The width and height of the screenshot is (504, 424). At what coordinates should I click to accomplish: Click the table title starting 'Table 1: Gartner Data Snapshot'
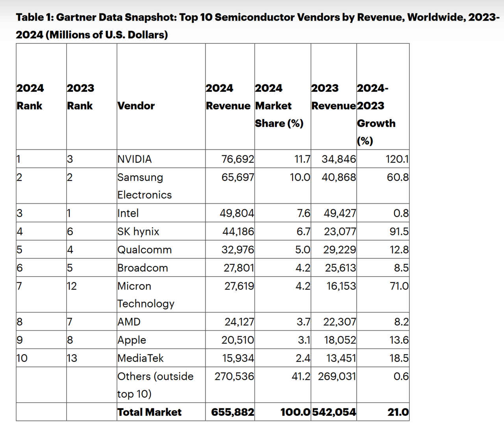click(x=258, y=26)
